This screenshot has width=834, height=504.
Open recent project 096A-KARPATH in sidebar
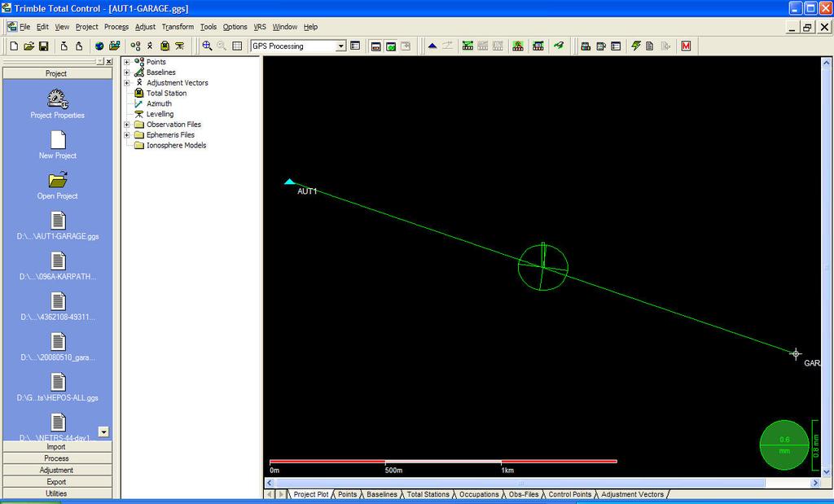(x=58, y=265)
